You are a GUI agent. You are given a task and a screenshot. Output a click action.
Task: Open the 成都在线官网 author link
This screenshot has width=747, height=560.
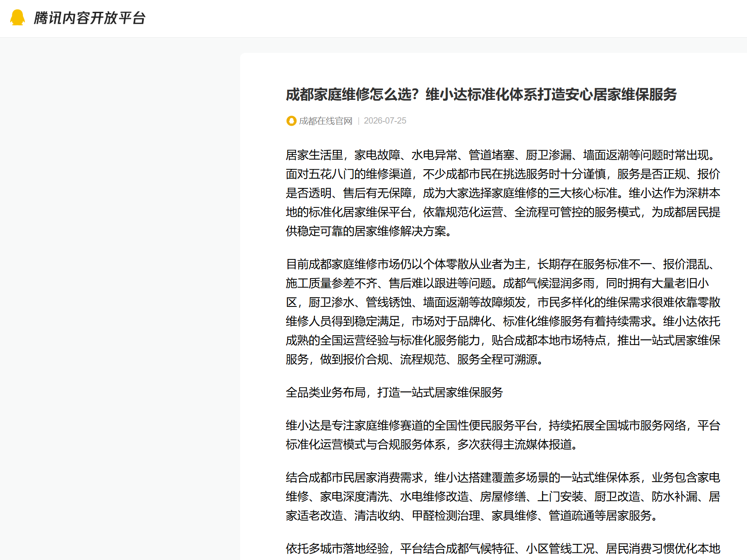[326, 121]
